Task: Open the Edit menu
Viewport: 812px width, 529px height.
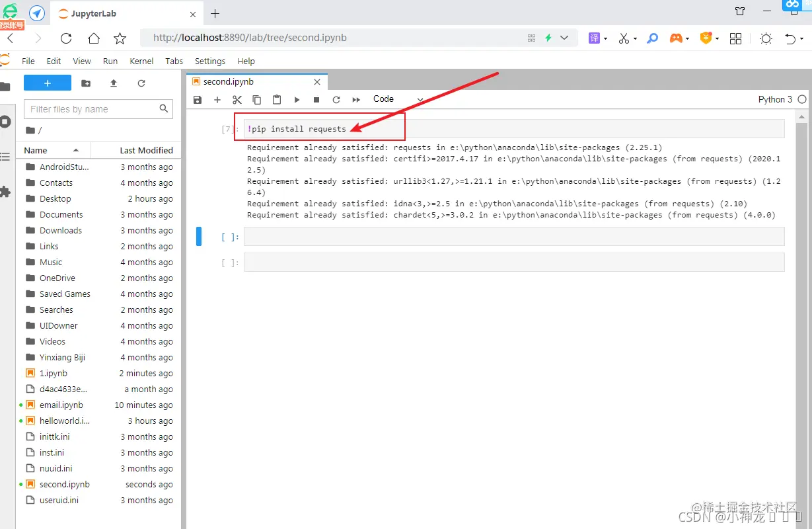Action: point(54,61)
